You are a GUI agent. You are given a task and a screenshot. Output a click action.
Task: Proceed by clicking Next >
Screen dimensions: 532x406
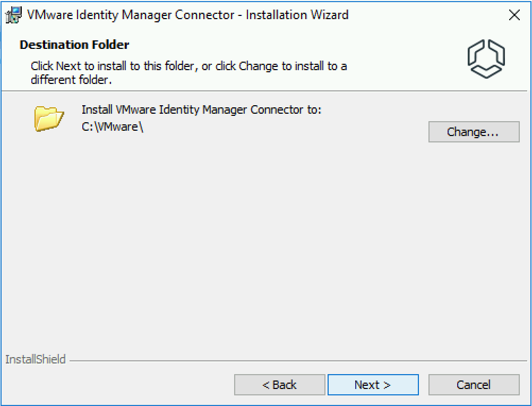tap(373, 385)
